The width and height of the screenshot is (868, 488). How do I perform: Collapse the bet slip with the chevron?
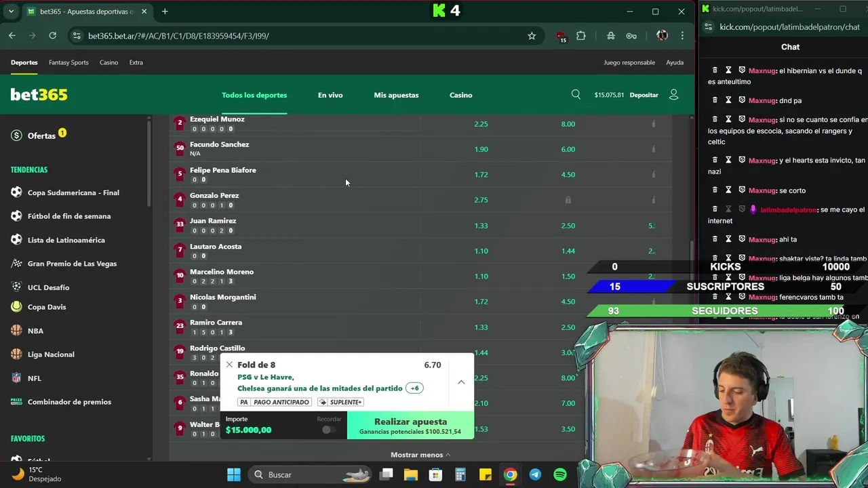pos(461,382)
